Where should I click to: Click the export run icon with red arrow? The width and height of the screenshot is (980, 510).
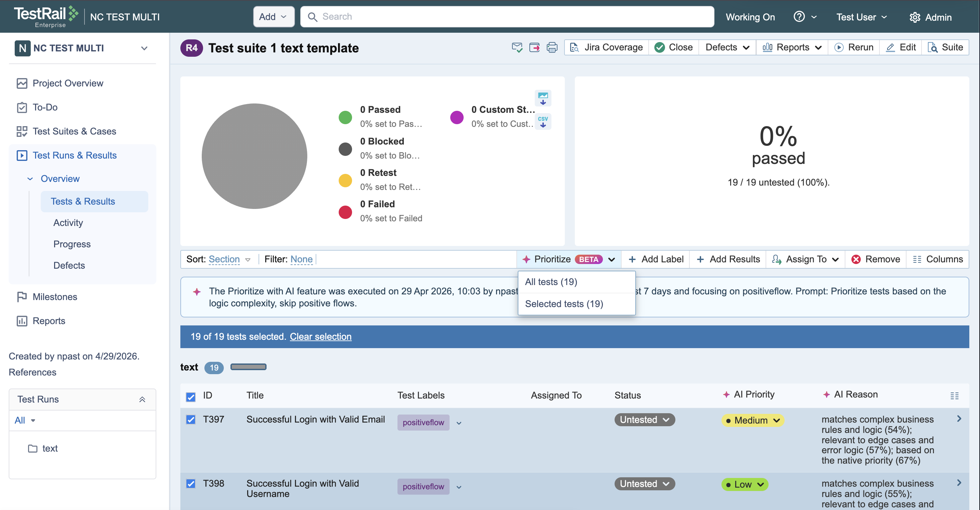[534, 47]
